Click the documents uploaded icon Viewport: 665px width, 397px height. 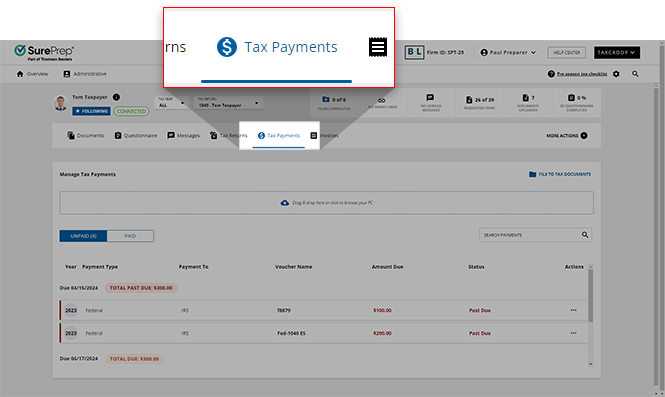click(x=525, y=98)
